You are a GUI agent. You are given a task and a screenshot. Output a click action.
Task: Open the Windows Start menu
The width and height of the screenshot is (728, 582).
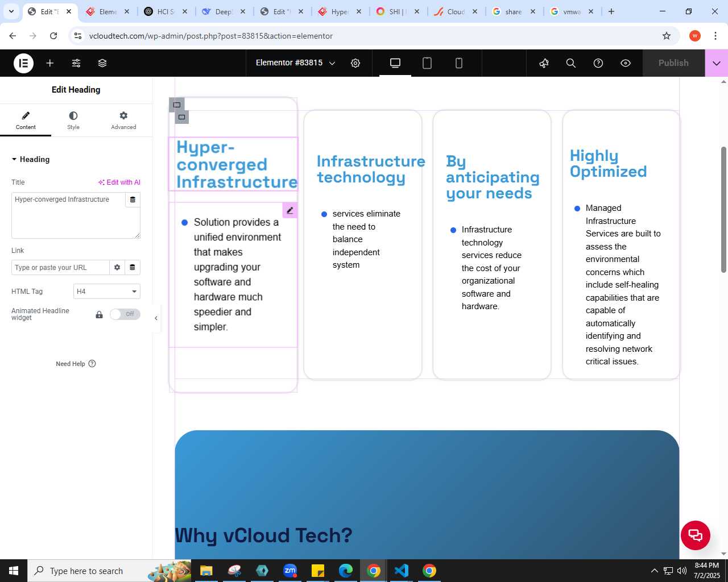coord(14,571)
